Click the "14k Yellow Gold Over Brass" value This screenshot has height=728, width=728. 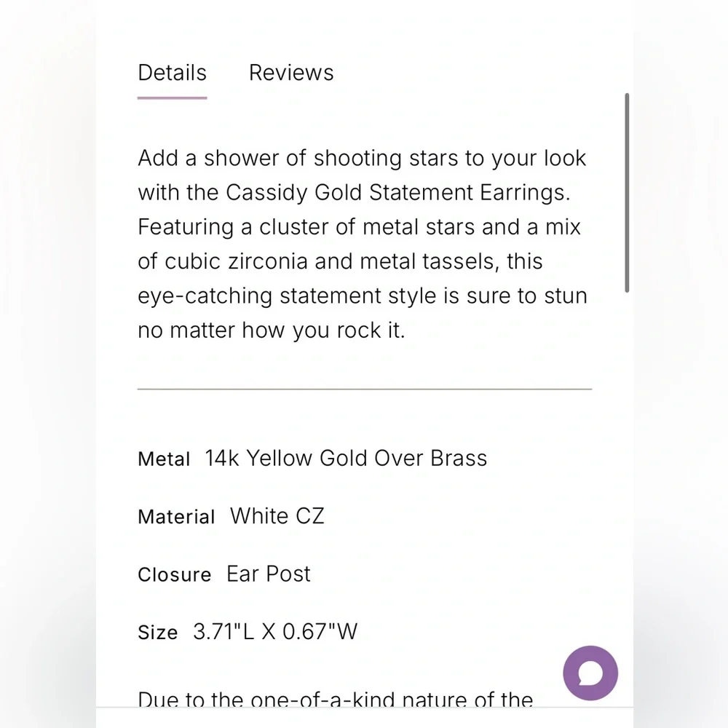346,459
